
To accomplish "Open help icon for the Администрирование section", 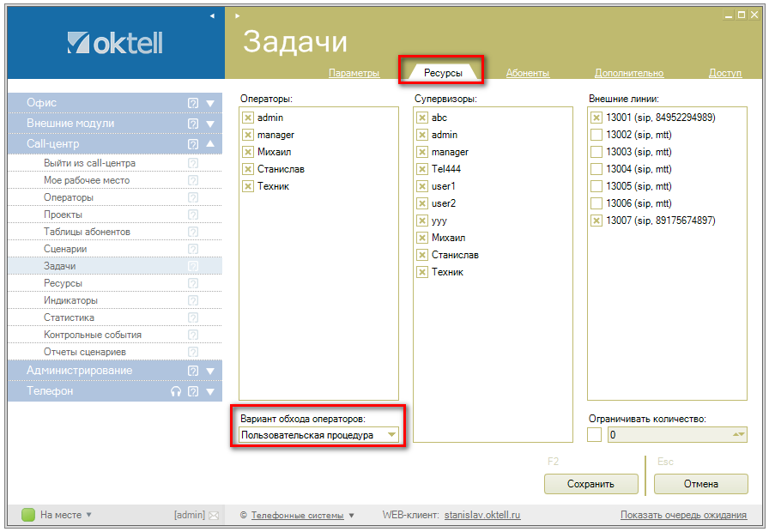I will click(193, 371).
